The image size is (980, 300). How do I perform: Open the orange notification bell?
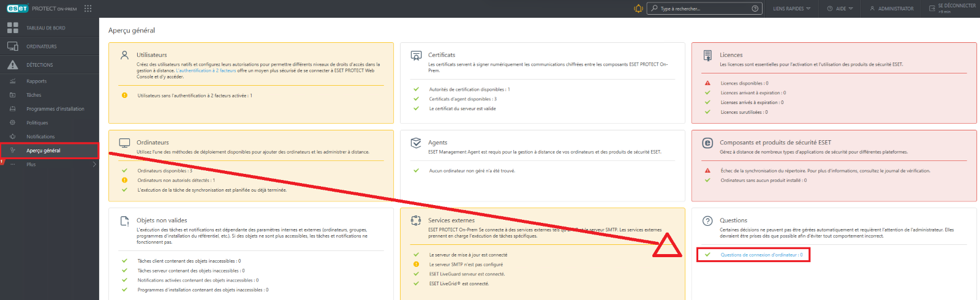coord(638,9)
